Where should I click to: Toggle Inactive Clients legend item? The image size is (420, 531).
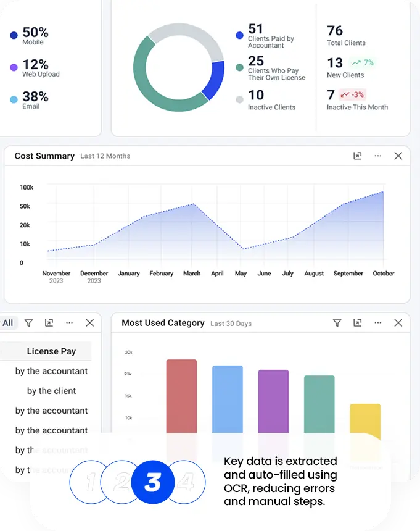click(x=265, y=99)
